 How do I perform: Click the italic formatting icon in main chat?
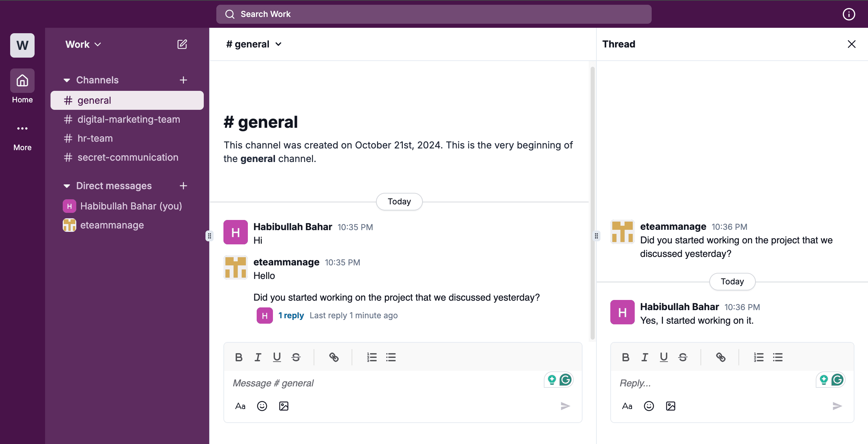coord(258,357)
